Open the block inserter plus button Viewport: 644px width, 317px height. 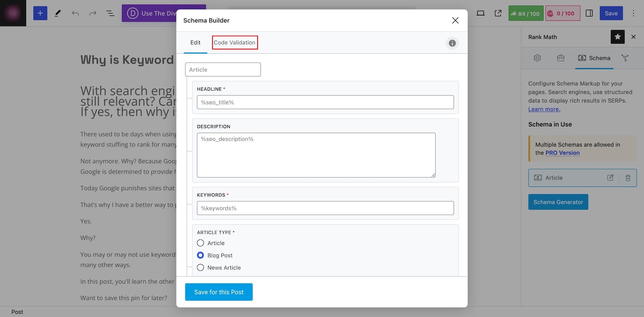pos(40,13)
